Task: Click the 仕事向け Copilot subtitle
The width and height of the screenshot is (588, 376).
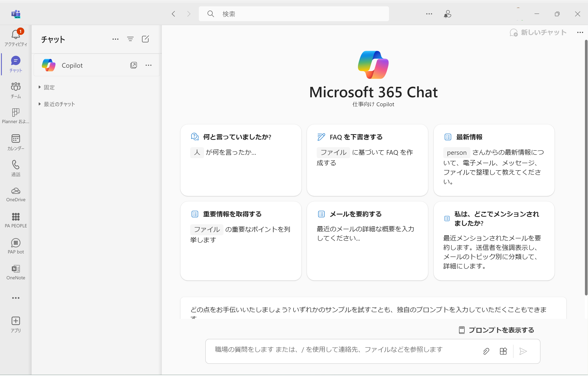Action: tap(373, 104)
